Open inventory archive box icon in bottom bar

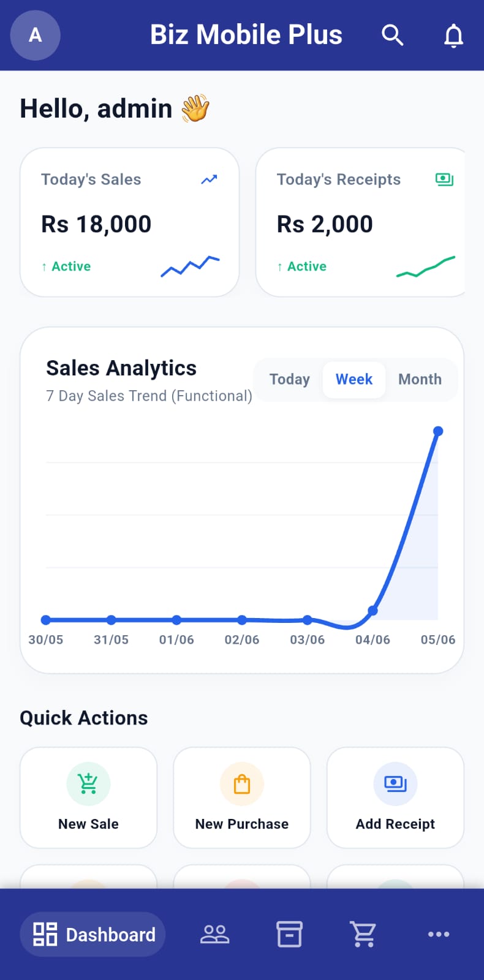point(289,934)
